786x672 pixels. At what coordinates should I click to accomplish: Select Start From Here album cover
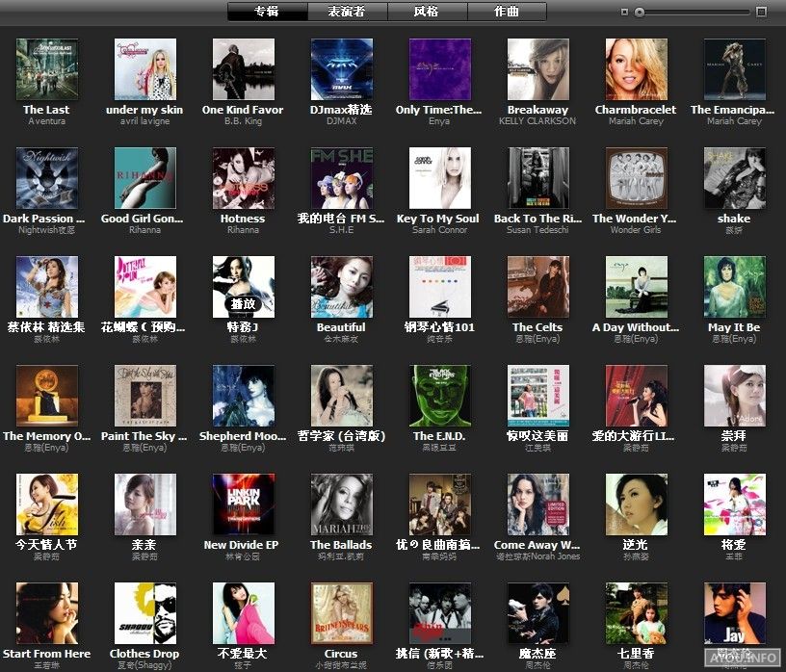coord(47,613)
